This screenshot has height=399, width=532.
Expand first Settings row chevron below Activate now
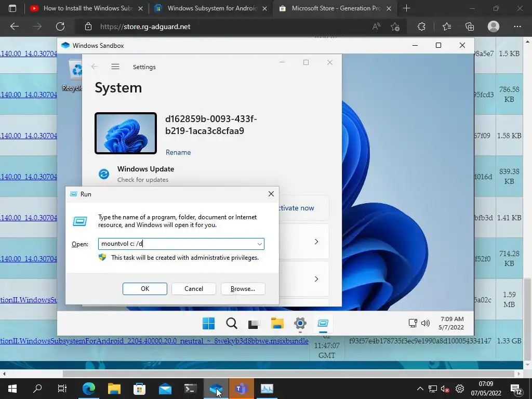click(316, 242)
